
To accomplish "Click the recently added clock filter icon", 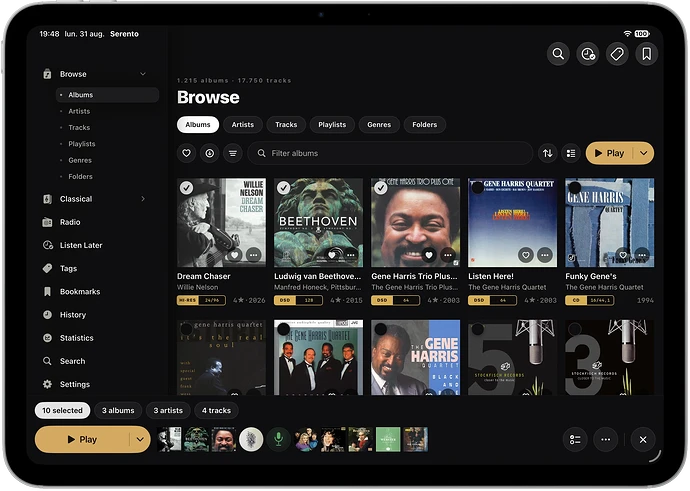I will [x=209, y=153].
